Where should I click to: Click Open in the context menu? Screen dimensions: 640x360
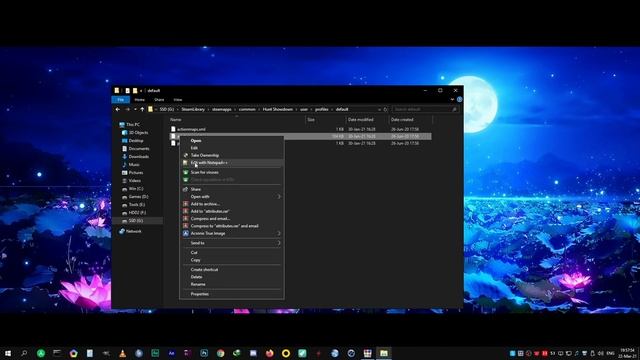coord(232,141)
